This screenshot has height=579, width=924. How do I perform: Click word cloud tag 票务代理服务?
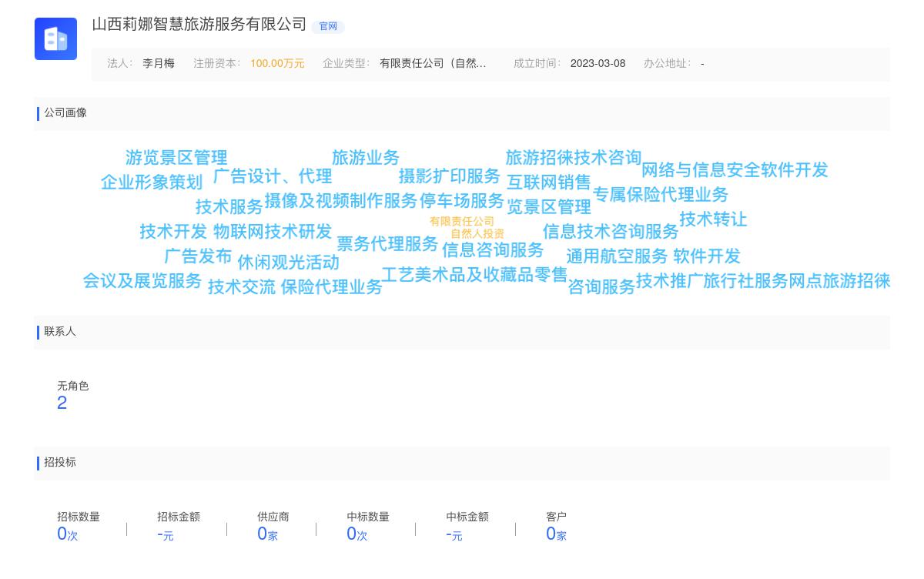coord(387,244)
